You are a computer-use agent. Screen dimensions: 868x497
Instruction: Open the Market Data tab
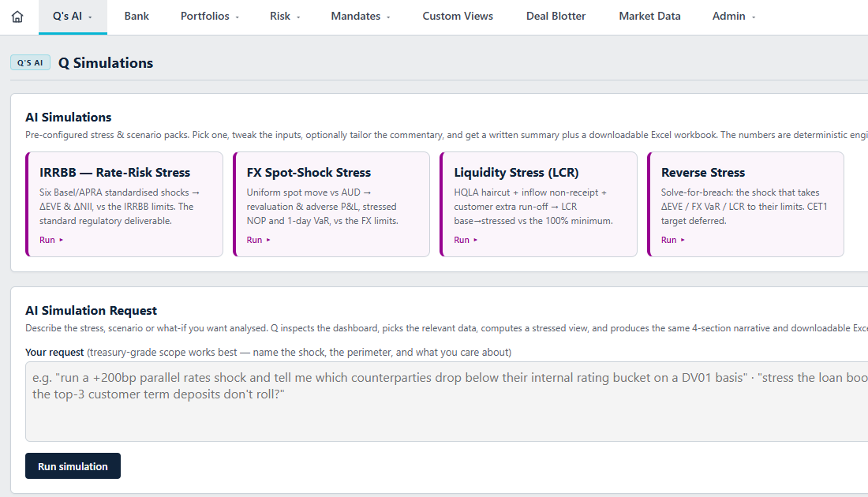tap(649, 17)
